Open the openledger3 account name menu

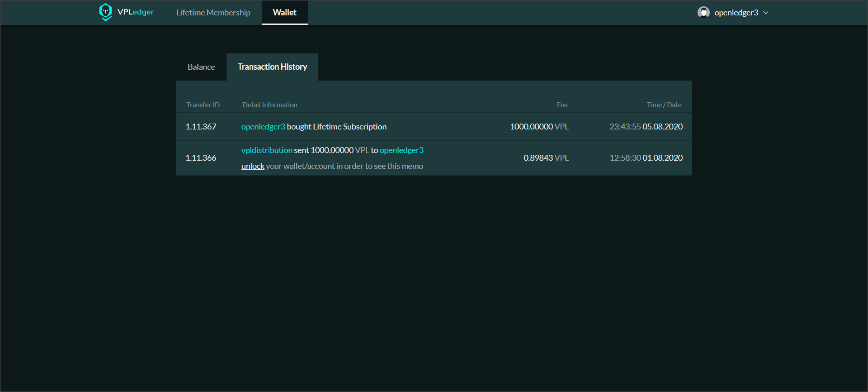[x=736, y=13]
